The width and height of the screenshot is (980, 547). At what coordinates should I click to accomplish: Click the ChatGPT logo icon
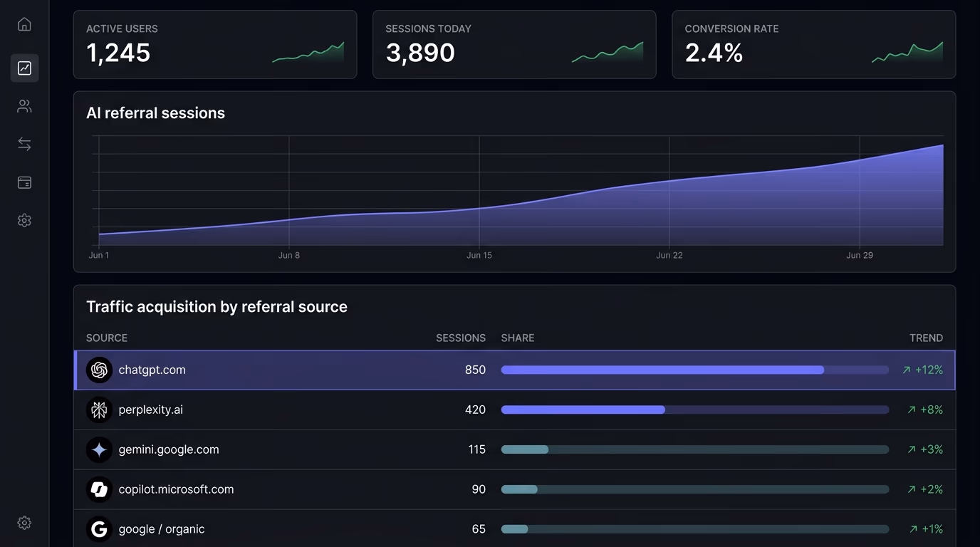pos(99,370)
